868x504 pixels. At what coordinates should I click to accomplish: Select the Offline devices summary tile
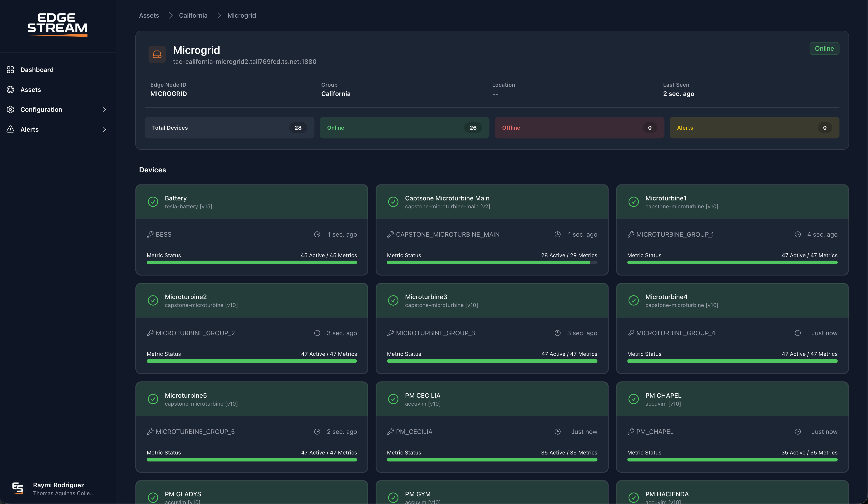click(x=579, y=128)
